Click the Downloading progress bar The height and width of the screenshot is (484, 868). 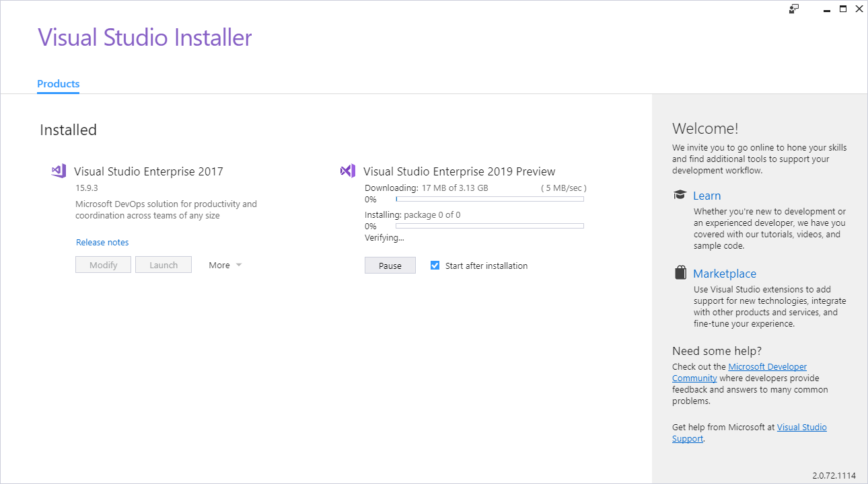(490, 199)
